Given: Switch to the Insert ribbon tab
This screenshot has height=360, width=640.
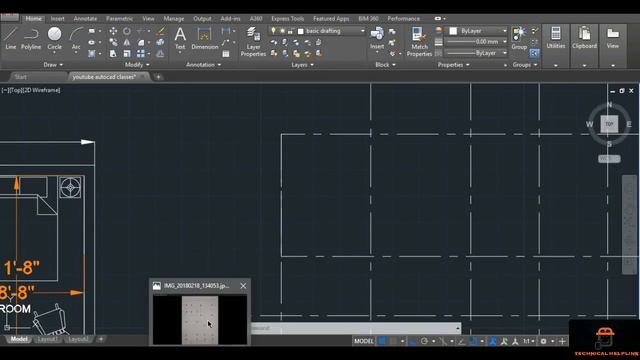Looking at the screenshot, I should (x=57, y=19).
